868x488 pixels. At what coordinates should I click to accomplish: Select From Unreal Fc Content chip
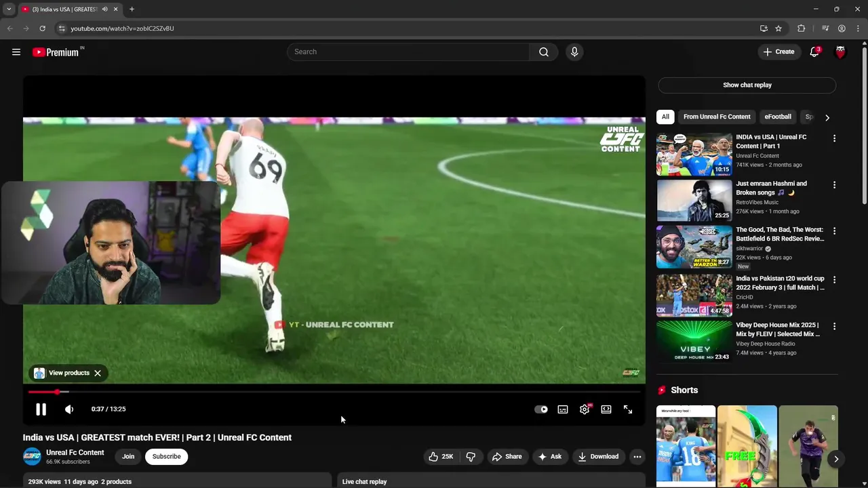[717, 117]
